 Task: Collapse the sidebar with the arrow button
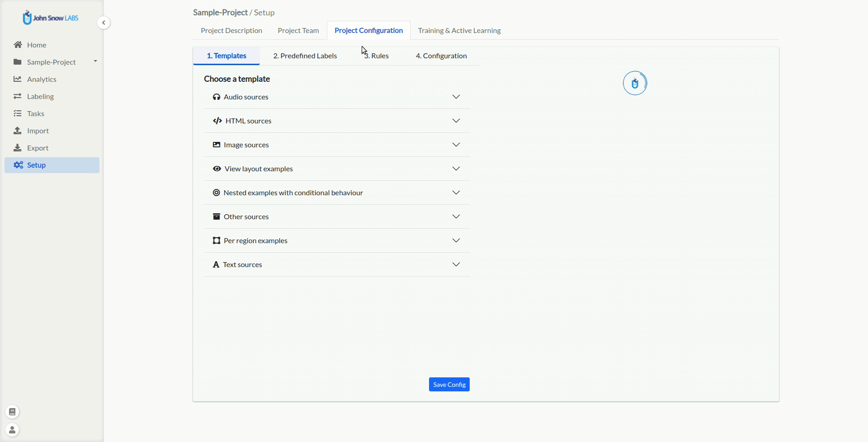tap(104, 23)
